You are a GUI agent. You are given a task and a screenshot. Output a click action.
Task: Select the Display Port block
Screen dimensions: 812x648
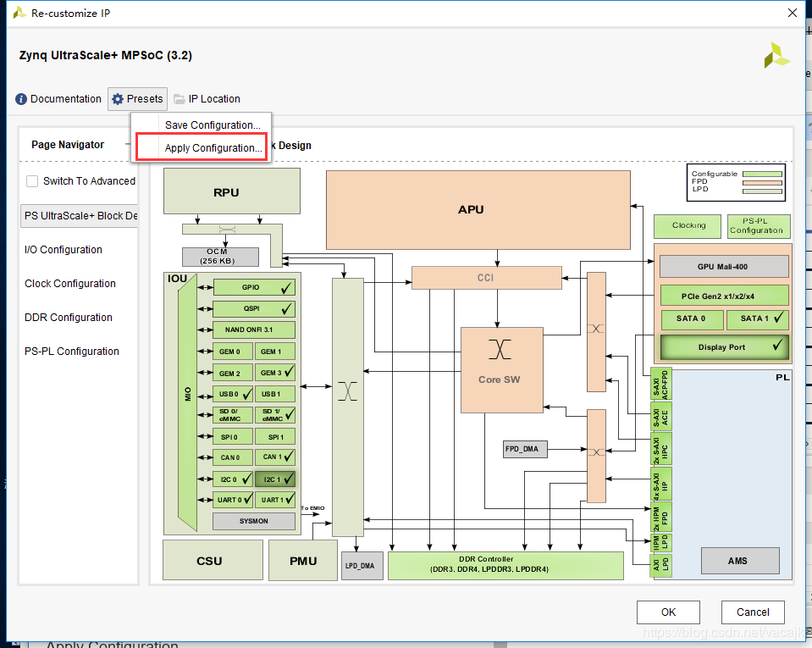pyautogui.click(x=724, y=346)
